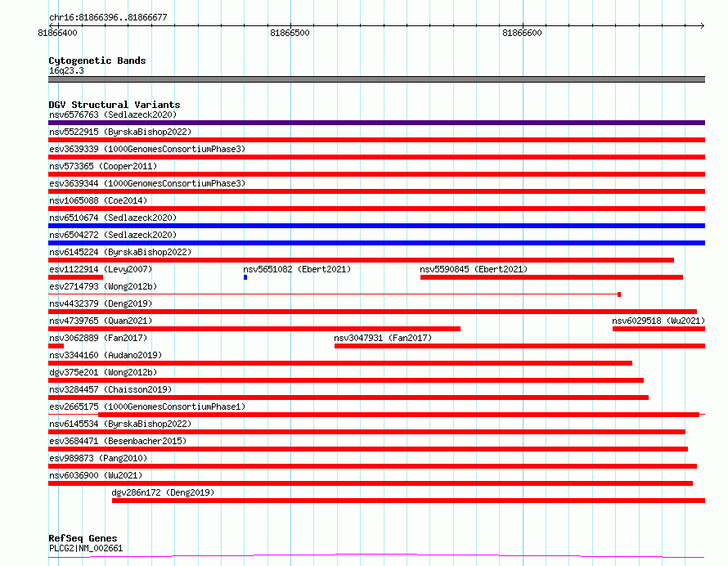Open esv3684471 (Besenbacher2015) variant
728x566 pixels.
(118, 441)
